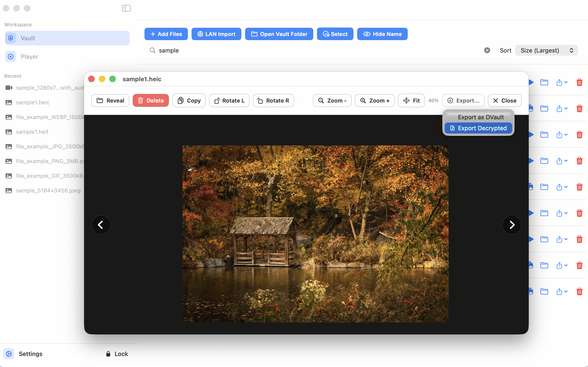Lock the vault
The height and width of the screenshot is (367, 588).
click(117, 354)
